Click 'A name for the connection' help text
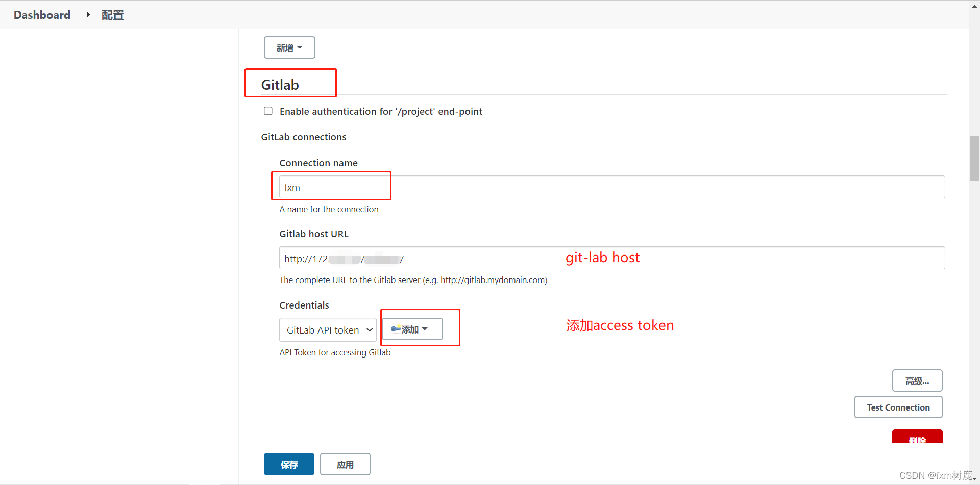The width and height of the screenshot is (980, 485). pos(329,209)
